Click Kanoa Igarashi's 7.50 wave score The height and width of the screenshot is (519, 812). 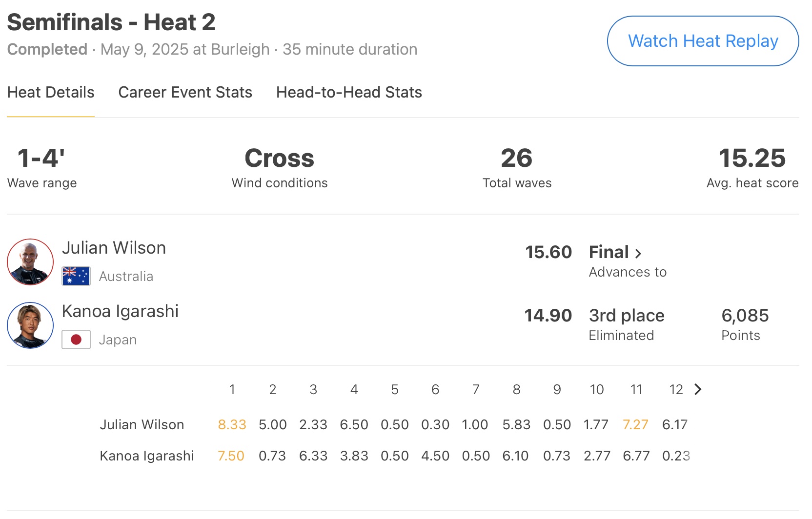click(231, 456)
